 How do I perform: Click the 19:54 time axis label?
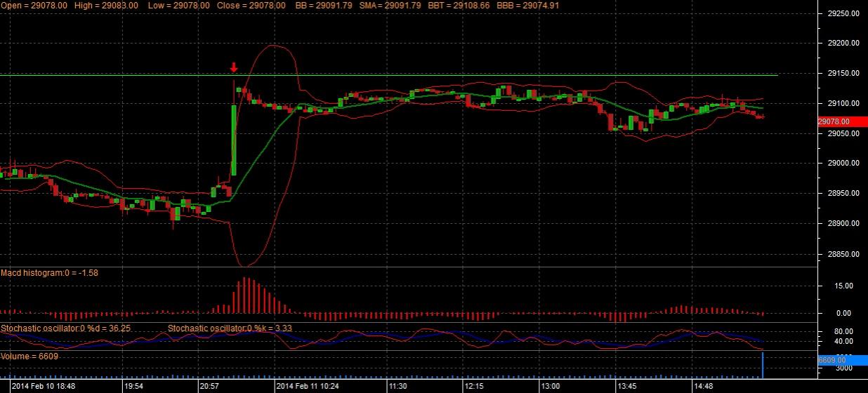(133, 387)
